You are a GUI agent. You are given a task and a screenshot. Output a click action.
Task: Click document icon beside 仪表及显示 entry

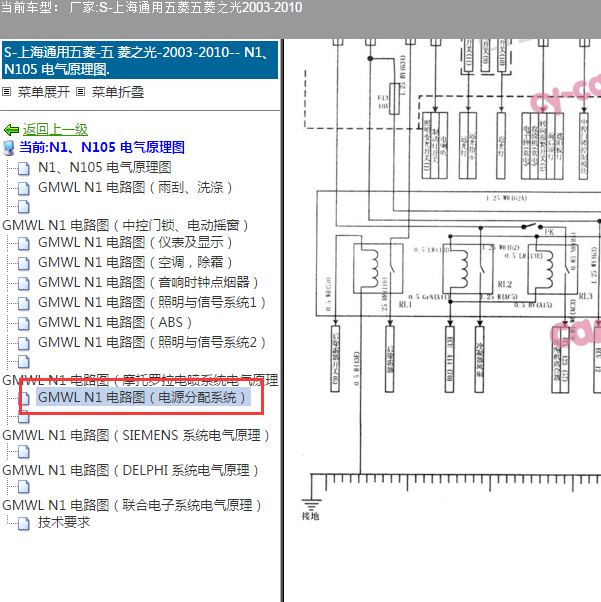(24, 244)
